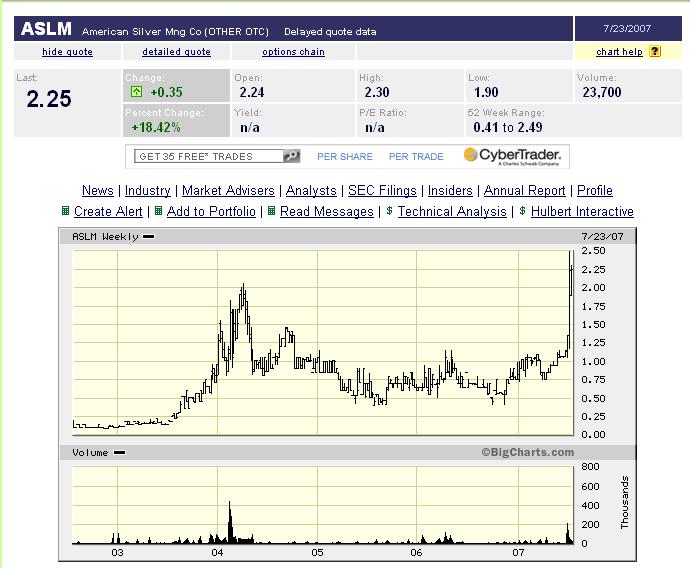Image resolution: width=690 pixels, height=568 pixels.
Task: Click the CyberTrader logo
Action: (513, 156)
